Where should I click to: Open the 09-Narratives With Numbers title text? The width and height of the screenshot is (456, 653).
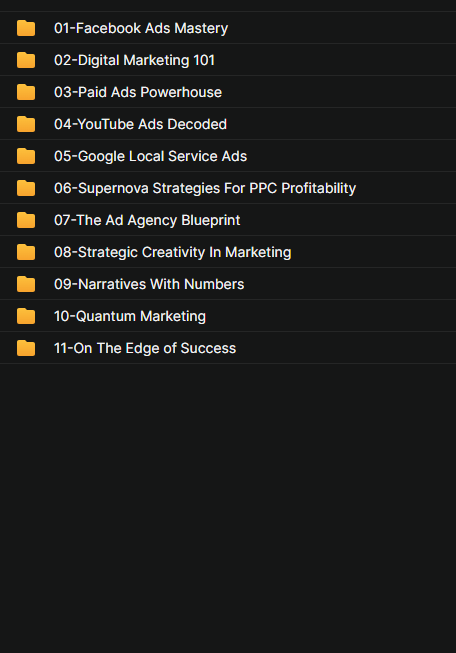pos(149,284)
